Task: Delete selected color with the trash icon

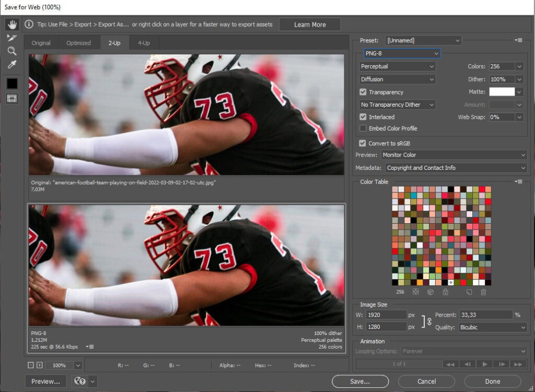Action: coord(484,292)
